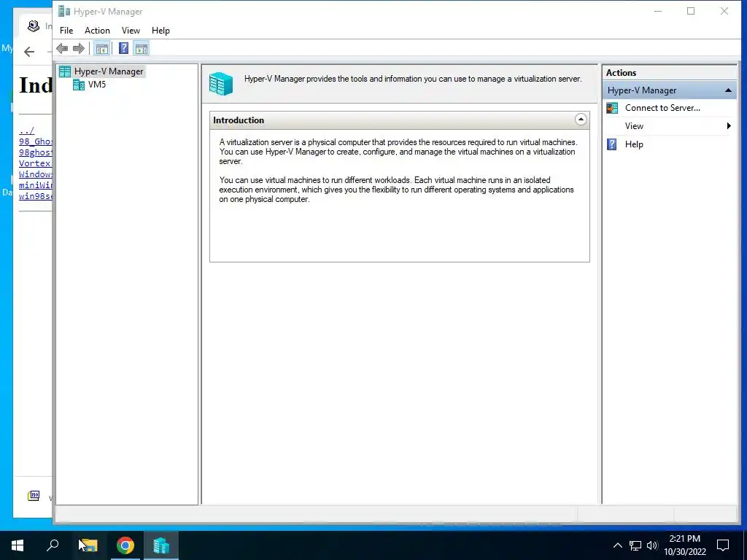Click the ISO download icon in browser
Screen dimensions: 747x560
(x=34, y=496)
